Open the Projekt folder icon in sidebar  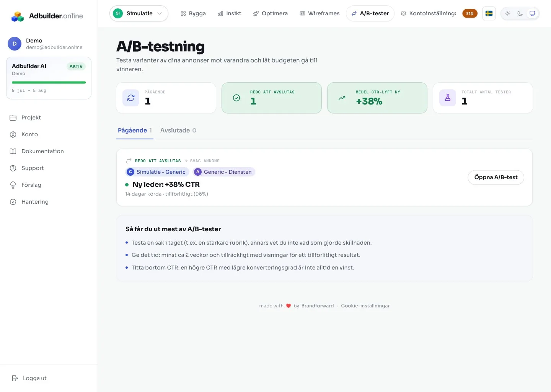[13, 118]
